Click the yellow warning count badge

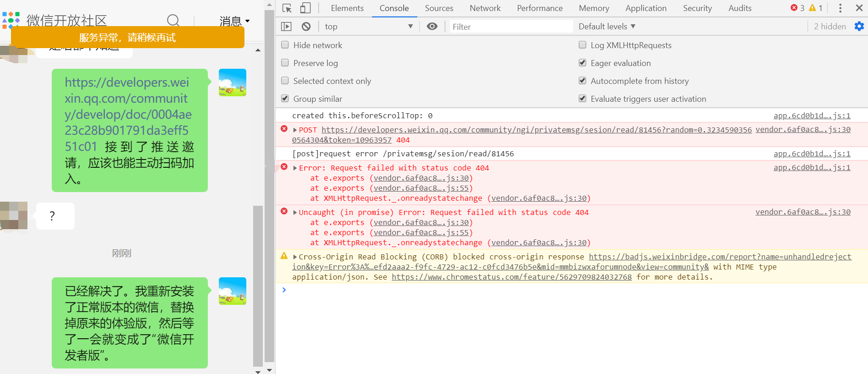tap(816, 8)
